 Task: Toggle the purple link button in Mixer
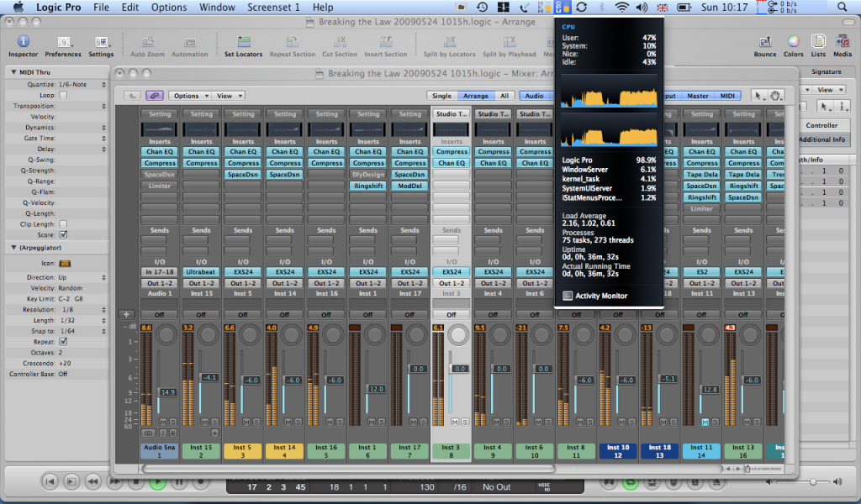(x=155, y=96)
